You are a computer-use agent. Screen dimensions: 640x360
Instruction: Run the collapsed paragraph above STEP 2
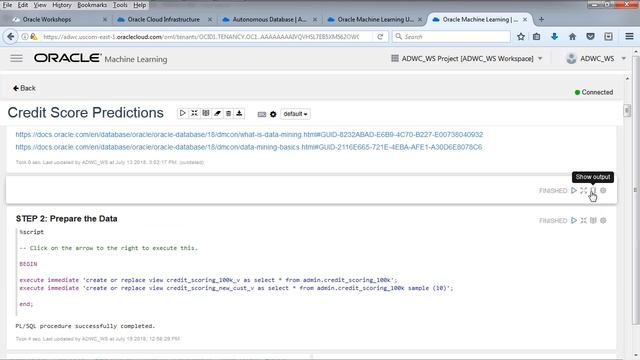click(574, 191)
